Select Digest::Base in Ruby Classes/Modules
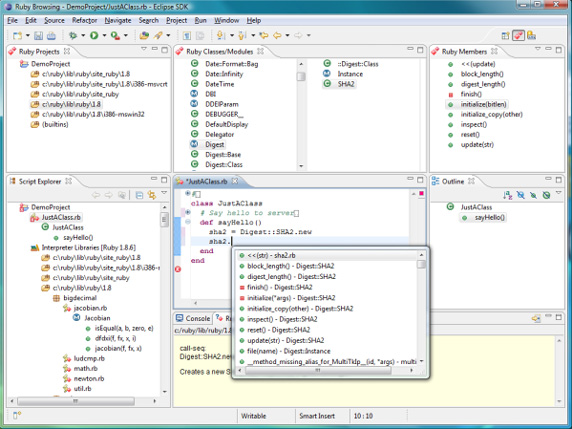This screenshot has height=429, width=572. click(x=223, y=155)
